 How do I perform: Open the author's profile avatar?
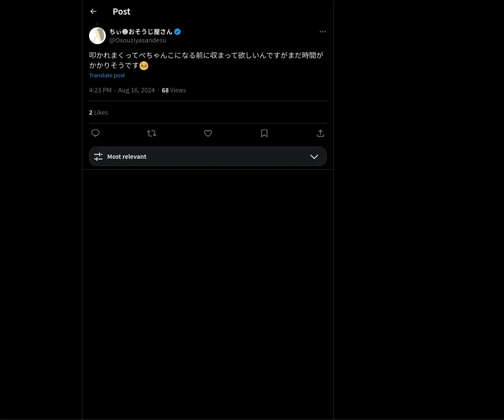pyautogui.click(x=97, y=36)
